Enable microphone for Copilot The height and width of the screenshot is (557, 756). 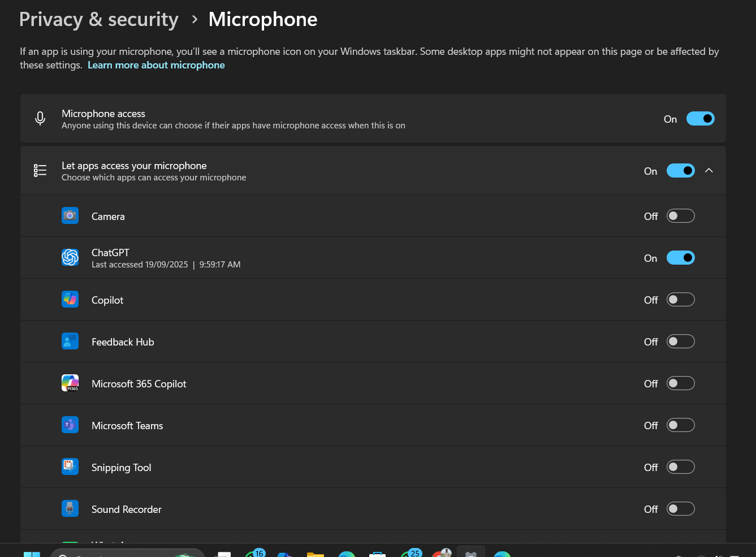(x=681, y=300)
